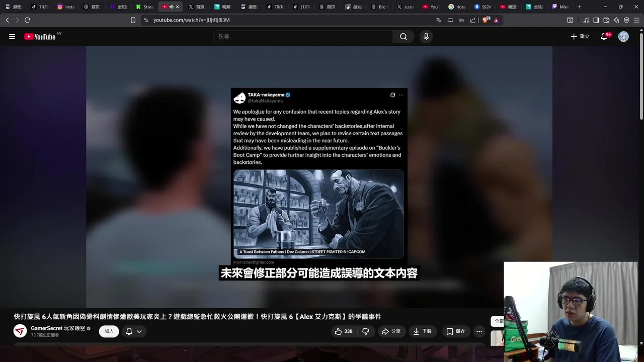
Task: Open the password key icon
Action: point(461,20)
